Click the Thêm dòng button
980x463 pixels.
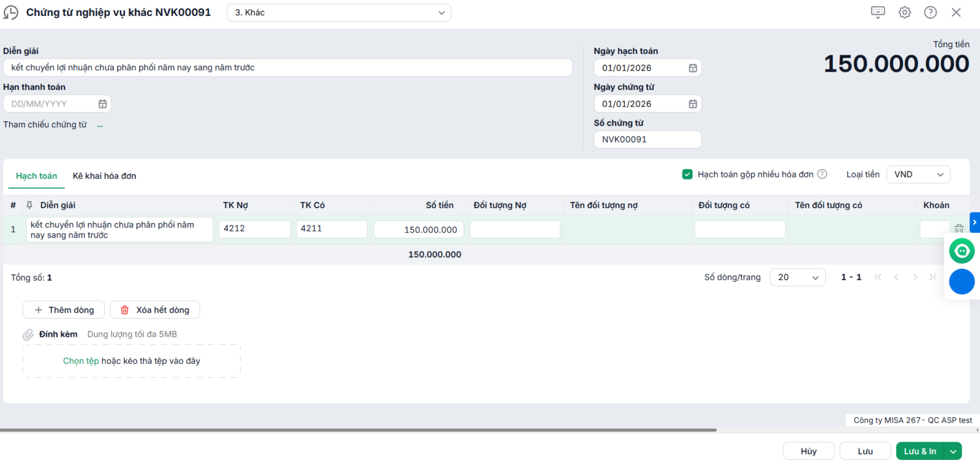click(x=64, y=310)
